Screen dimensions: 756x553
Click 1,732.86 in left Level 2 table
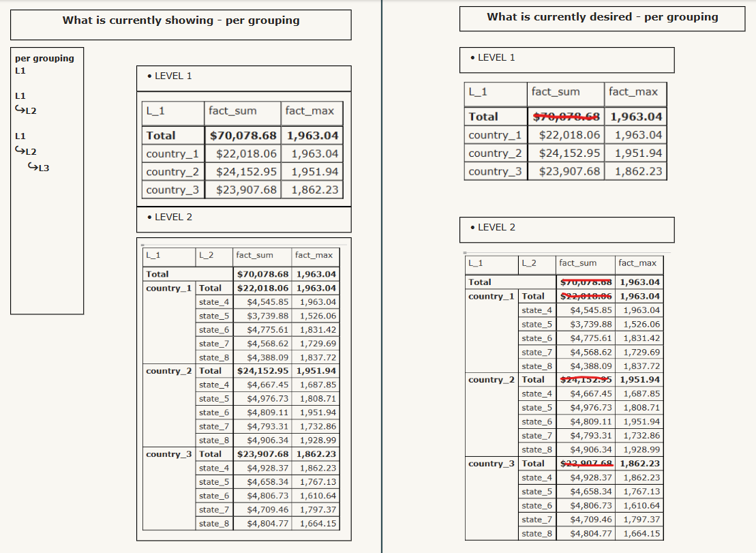[318, 427]
